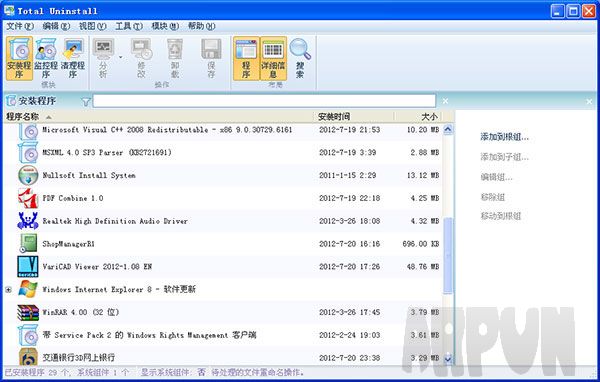This screenshot has width=600, height=382.
Task: Click the list scrollbar up arrow
Action: pos(448,129)
